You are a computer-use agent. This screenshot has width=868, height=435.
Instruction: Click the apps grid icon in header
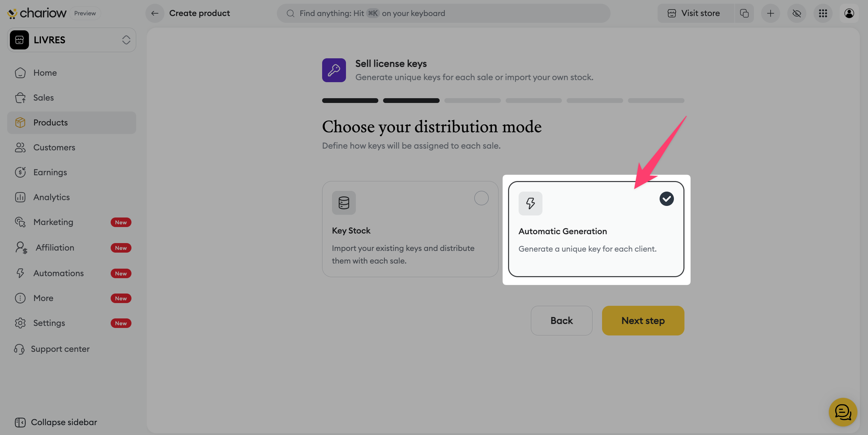(x=823, y=13)
